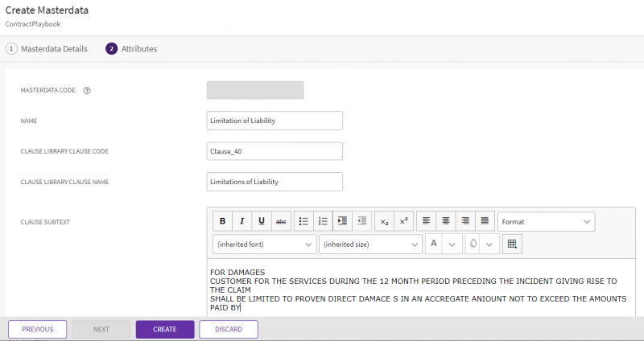
Task: Toggle bold formatting in the editor
Action: [222, 221]
